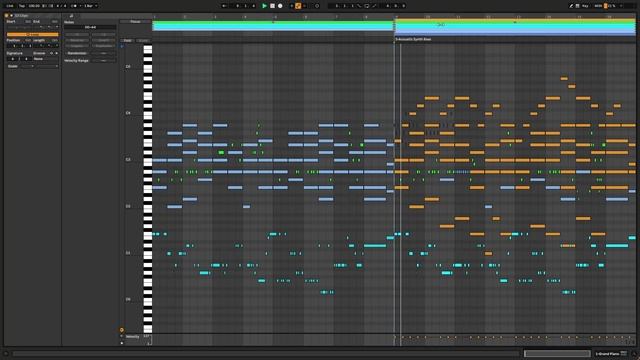Toggle the metronome circle icon

(x=74, y=6)
